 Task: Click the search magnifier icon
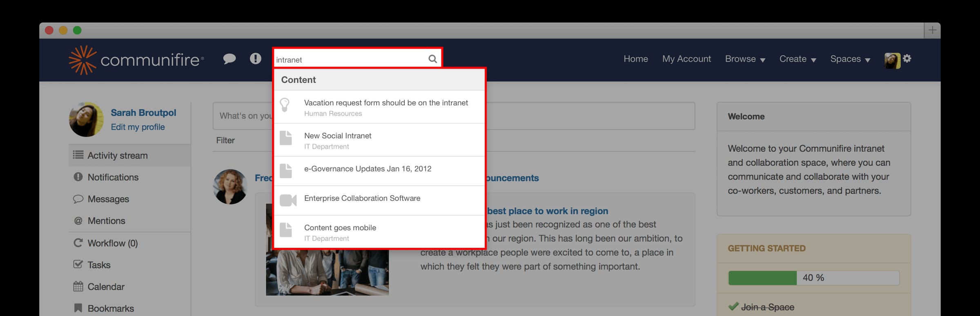point(433,59)
